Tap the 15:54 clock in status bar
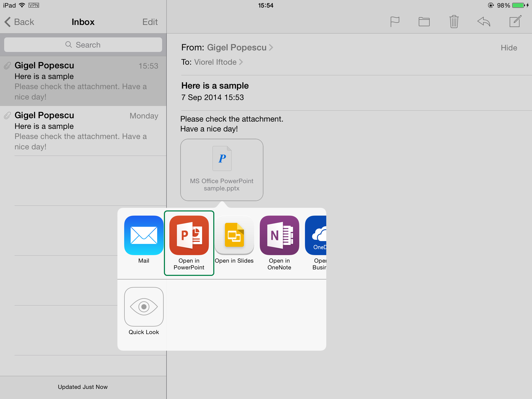This screenshot has height=399, width=532. 266,5
